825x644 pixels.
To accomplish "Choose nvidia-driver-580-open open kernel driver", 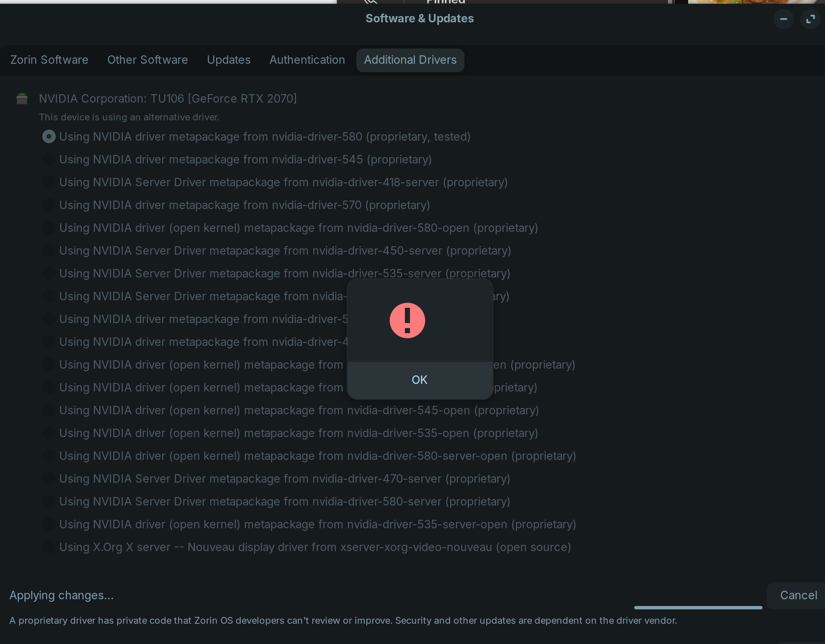I will click(x=49, y=228).
